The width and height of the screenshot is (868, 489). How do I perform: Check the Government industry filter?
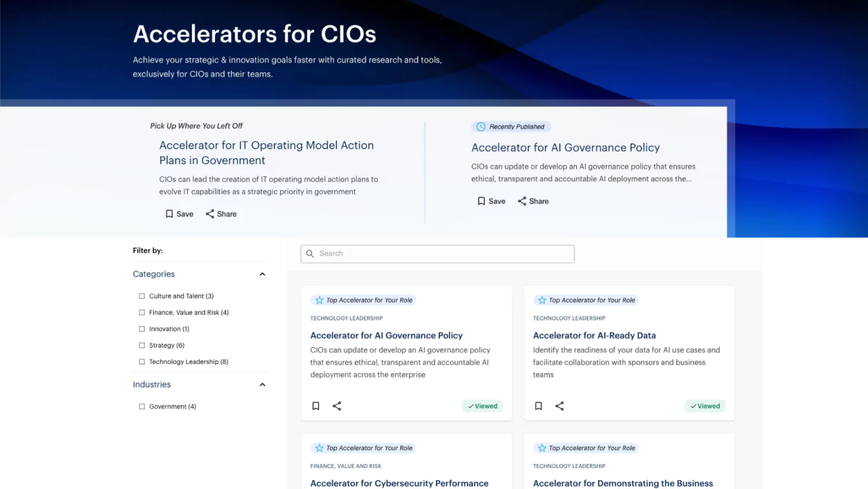pos(141,406)
